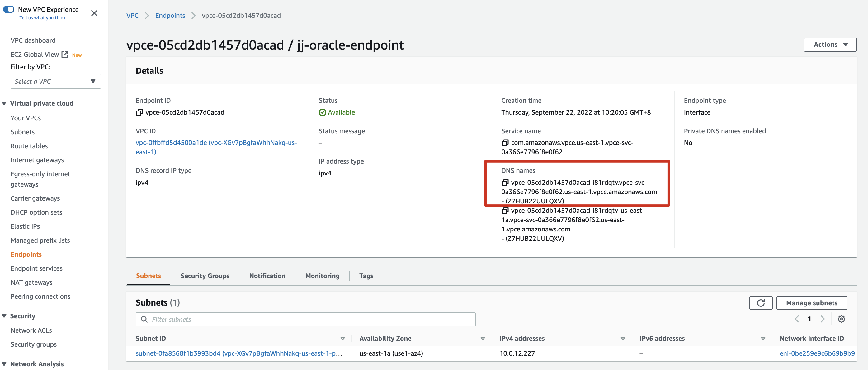
Task: Go to next subnets page
Action: pos(823,319)
